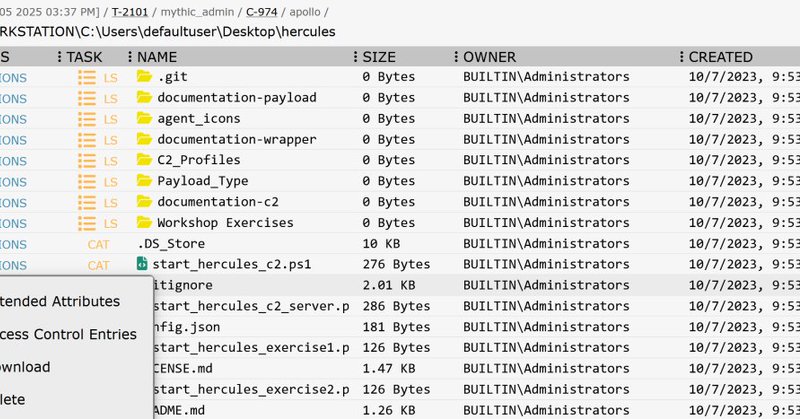Click apollo in the breadcrumb
Image resolution: width=800 pixels, height=419 pixels.
click(305, 12)
